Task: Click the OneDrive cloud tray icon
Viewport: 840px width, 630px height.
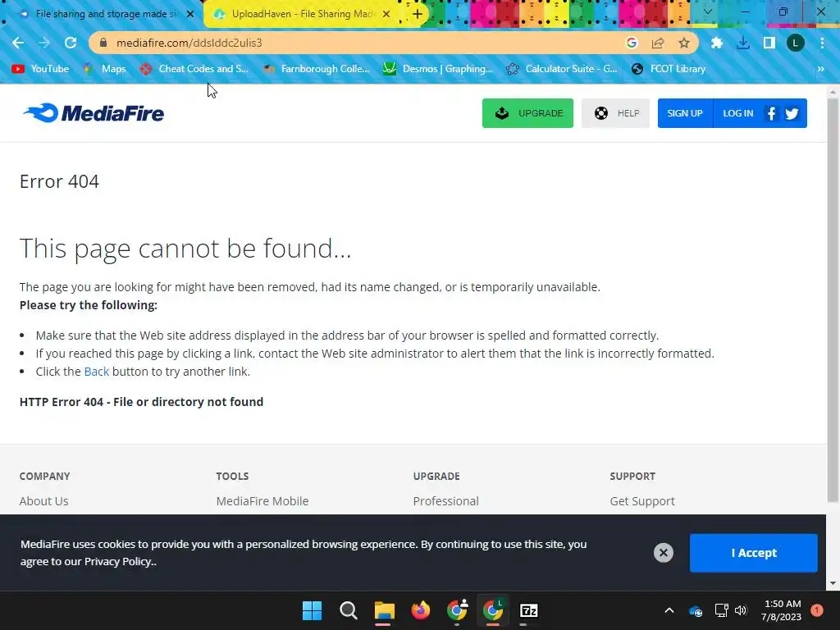Action: [696, 610]
